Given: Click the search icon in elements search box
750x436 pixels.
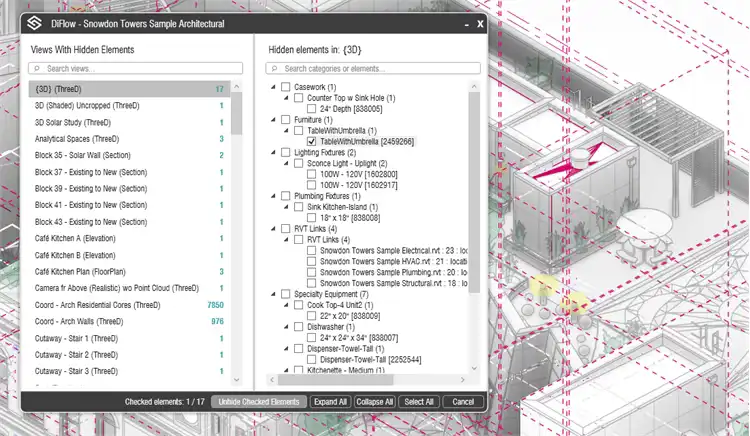Looking at the screenshot, I should 275,69.
